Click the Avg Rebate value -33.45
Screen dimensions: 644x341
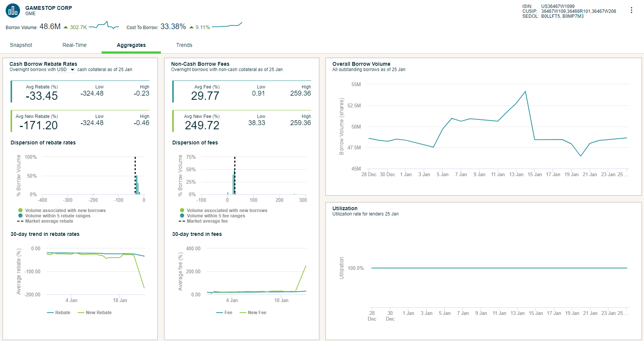[42, 96]
